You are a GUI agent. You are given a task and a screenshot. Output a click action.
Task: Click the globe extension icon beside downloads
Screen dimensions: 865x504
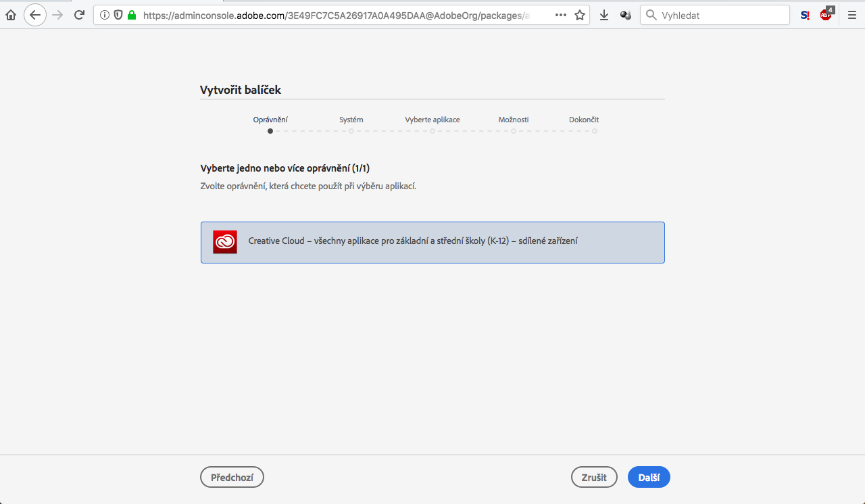click(x=626, y=15)
